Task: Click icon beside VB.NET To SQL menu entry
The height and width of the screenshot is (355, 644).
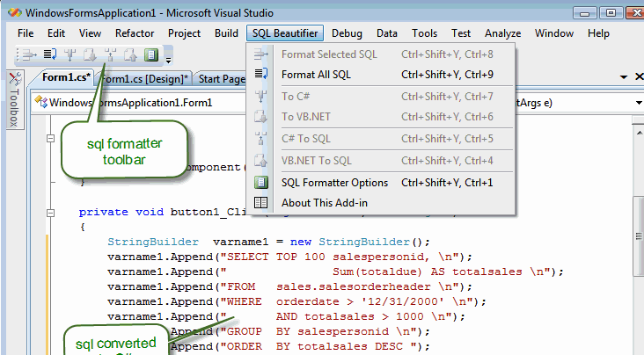Action: pos(260,161)
